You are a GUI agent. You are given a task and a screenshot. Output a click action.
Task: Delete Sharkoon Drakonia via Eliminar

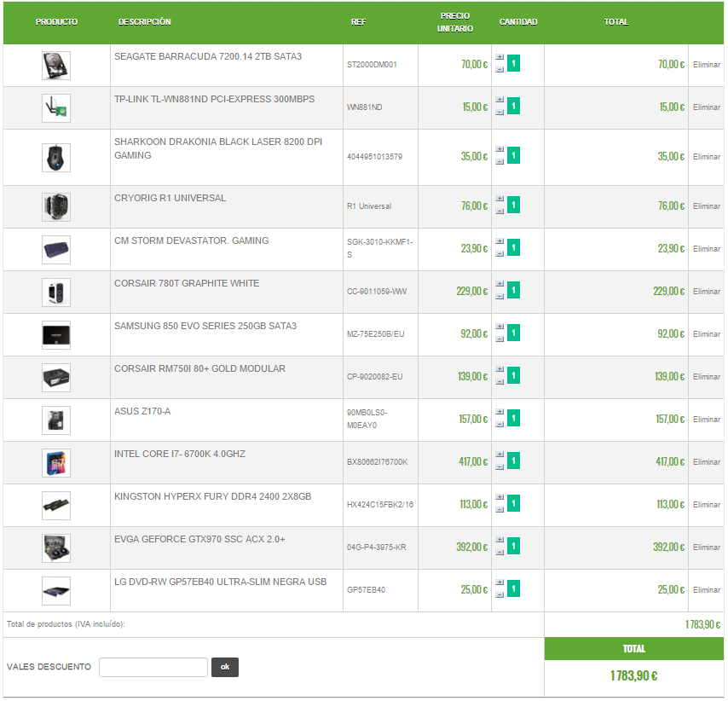click(707, 157)
